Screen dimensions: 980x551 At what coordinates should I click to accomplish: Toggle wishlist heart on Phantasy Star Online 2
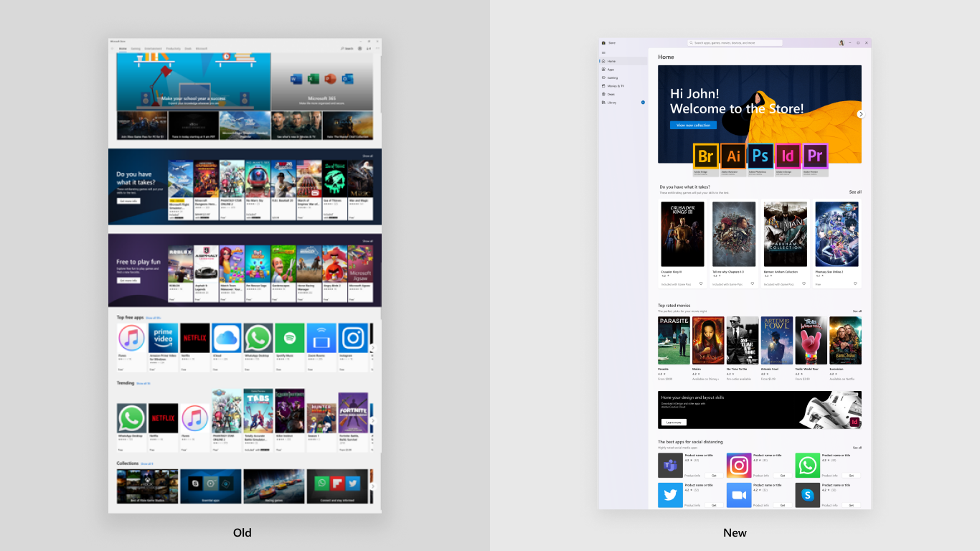[855, 283]
